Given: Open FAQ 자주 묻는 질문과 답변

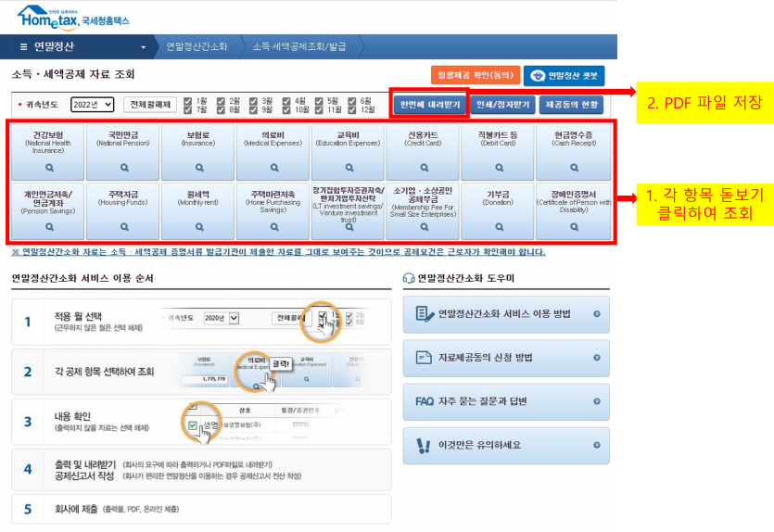Looking at the screenshot, I should (506, 401).
